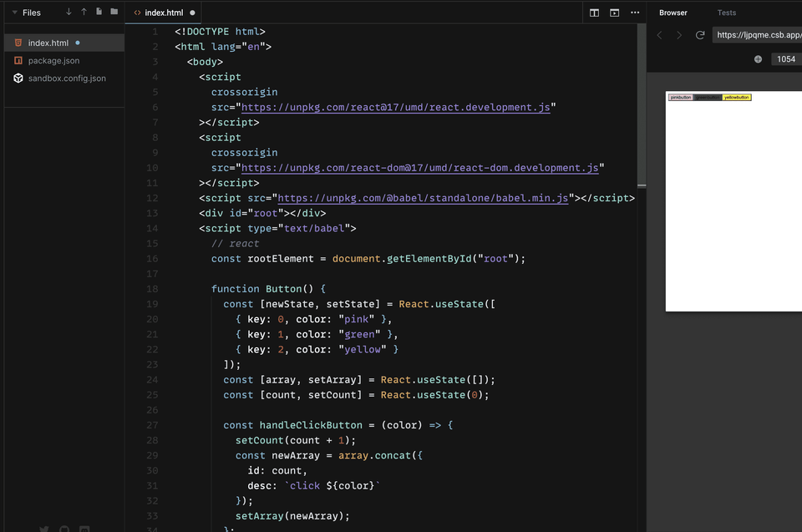Click line number 27 in the gutter
This screenshot has height=532, width=802.
(x=152, y=425)
